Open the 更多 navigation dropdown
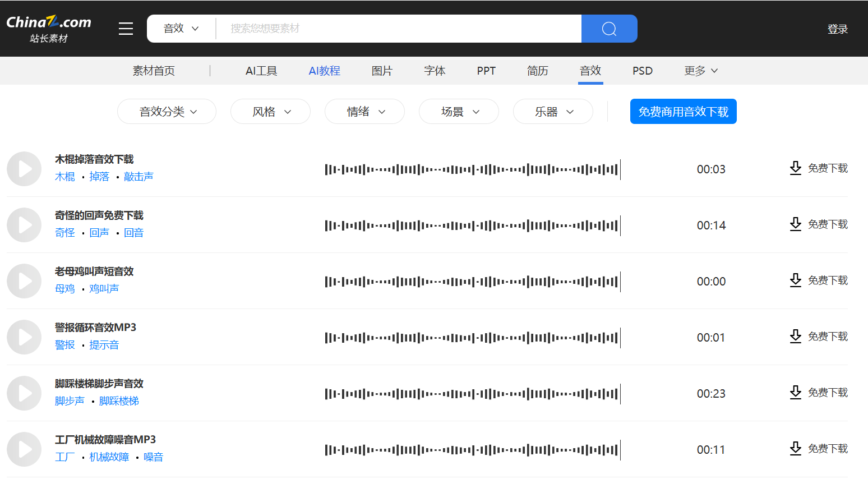Viewport: 868px width, 488px height. pyautogui.click(x=700, y=71)
